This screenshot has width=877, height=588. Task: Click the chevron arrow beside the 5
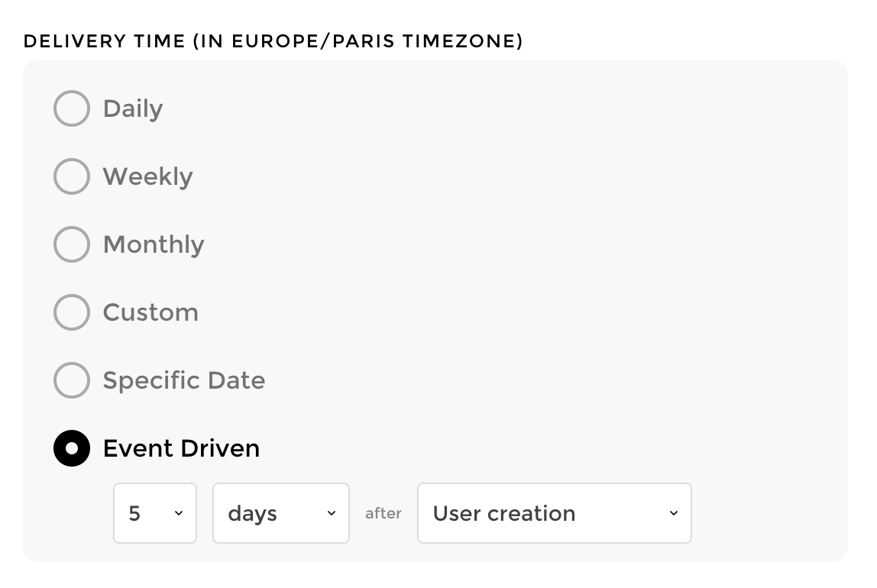[179, 513]
